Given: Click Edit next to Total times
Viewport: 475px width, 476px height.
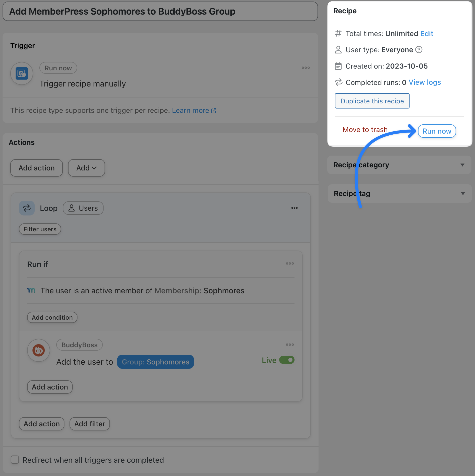Looking at the screenshot, I should coord(427,34).
